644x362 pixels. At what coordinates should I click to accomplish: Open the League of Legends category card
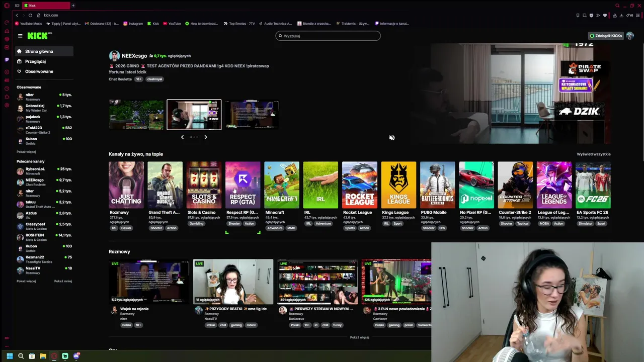554,185
